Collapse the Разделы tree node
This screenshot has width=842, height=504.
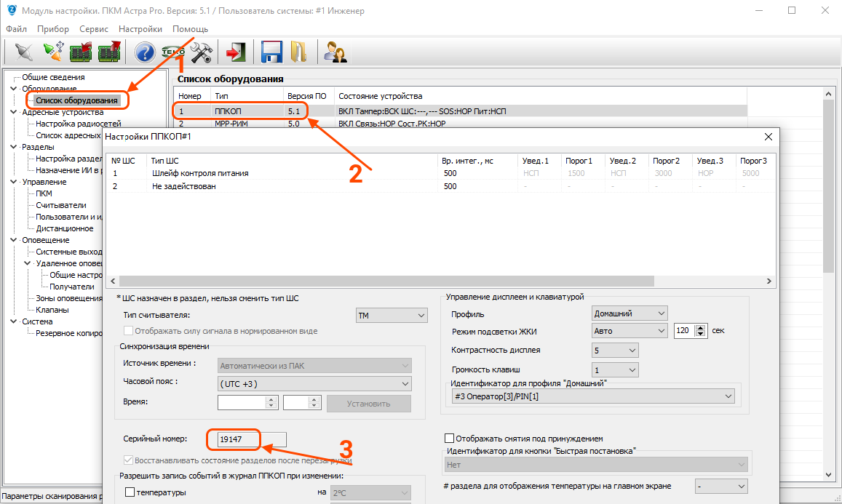[x=13, y=147]
